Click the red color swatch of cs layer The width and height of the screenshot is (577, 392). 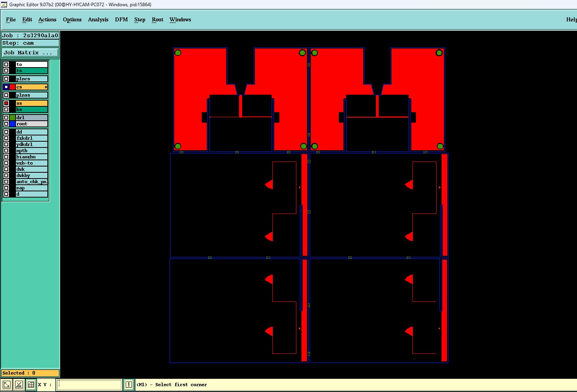tap(12, 87)
